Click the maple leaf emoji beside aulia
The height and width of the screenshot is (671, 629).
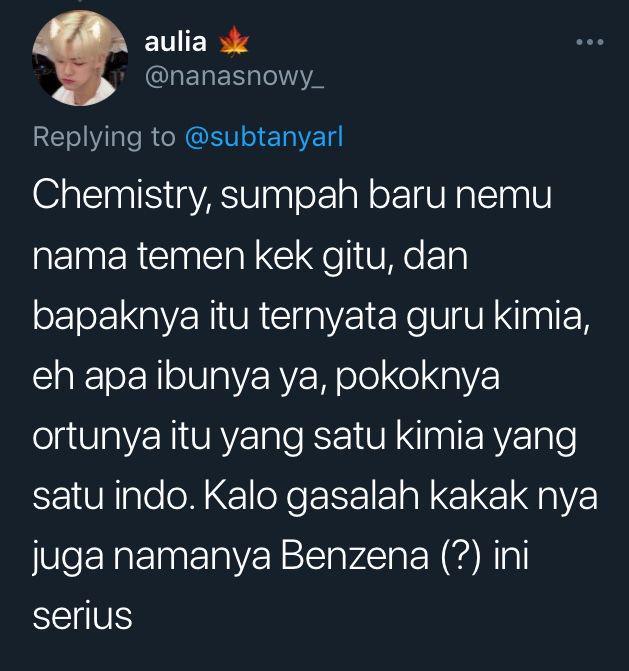(x=234, y=41)
